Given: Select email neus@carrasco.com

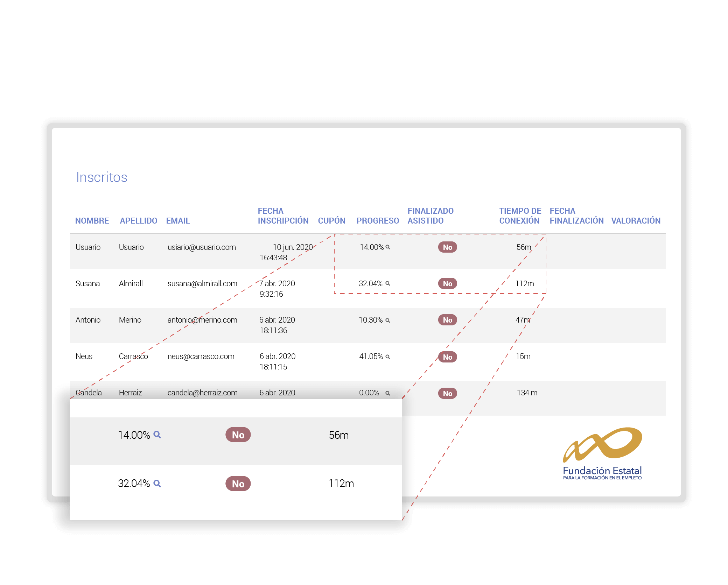Looking at the screenshot, I should tap(201, 356).
